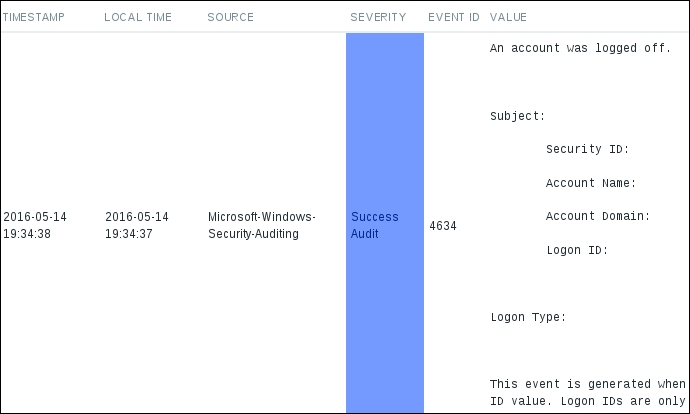Viewport: 690px width, 414px height.
Task: Select the EVENT ID column header
Action: 454,17
